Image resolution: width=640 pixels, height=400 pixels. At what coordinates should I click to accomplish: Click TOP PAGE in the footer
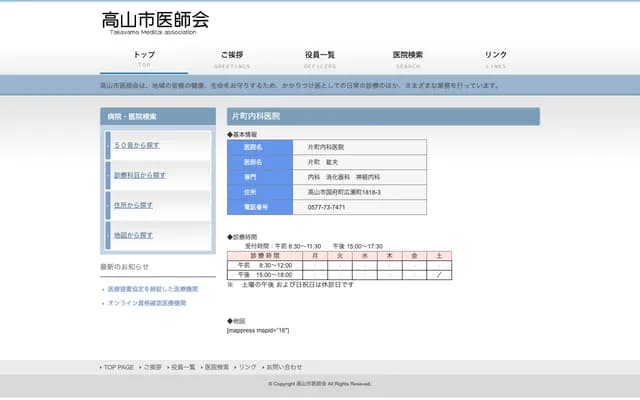click(118, 367)
